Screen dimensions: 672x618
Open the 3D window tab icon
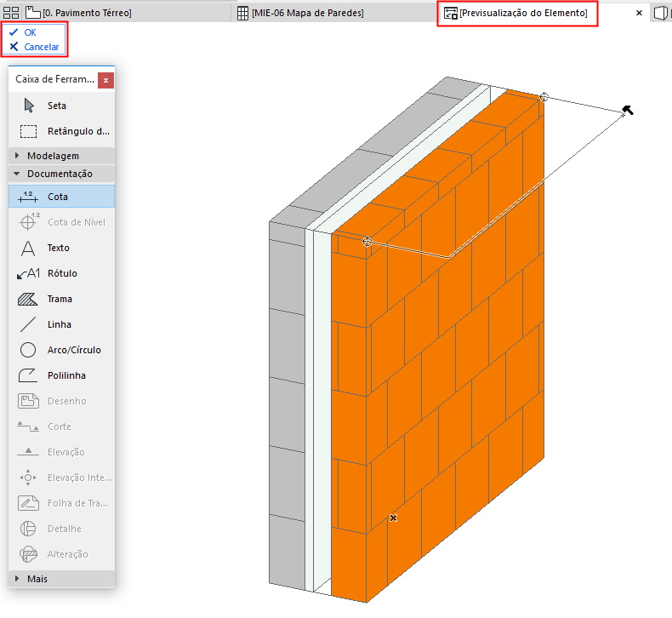click(661, 13)
